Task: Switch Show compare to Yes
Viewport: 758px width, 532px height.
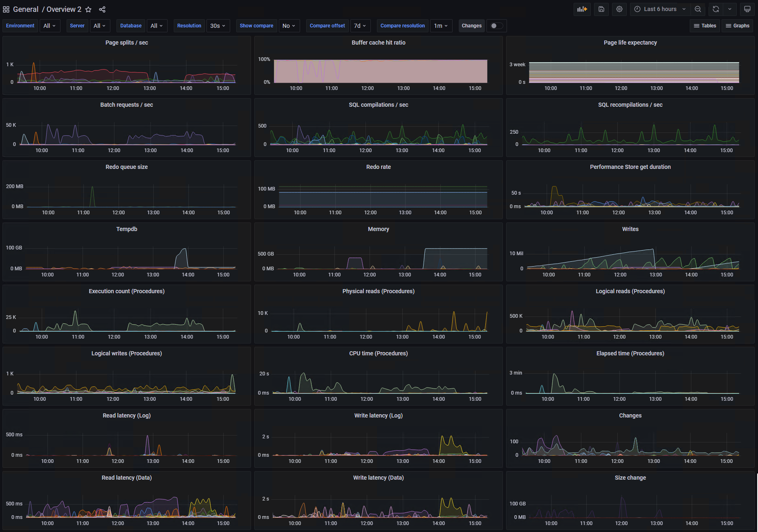Action: 289,25
